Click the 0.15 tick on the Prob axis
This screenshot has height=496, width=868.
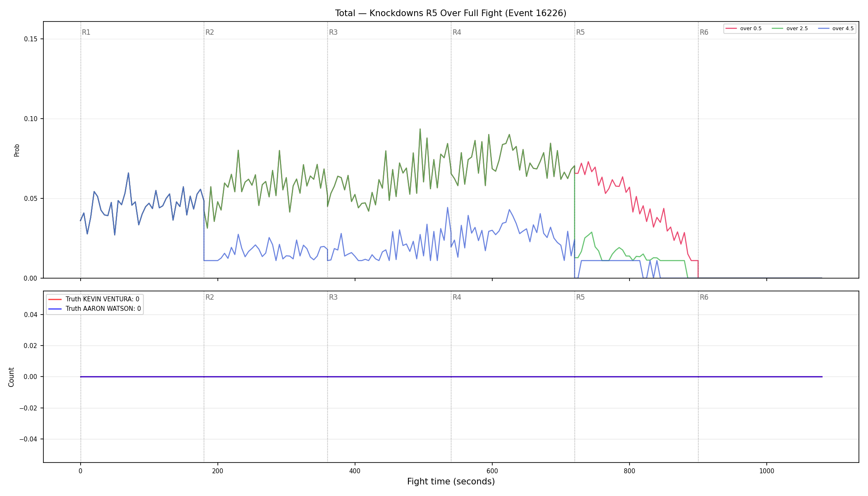30,39
